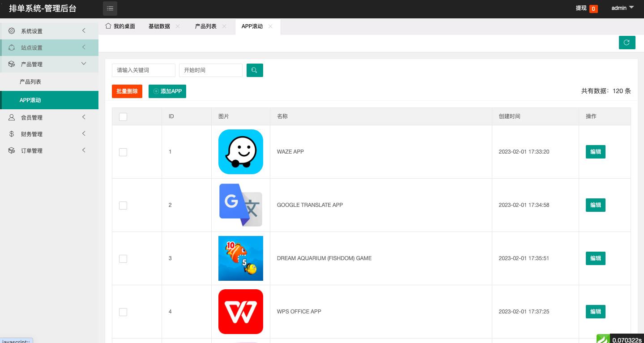Toggle the select-all checkbox in table header
644x343 pixels.
point(123,117)
